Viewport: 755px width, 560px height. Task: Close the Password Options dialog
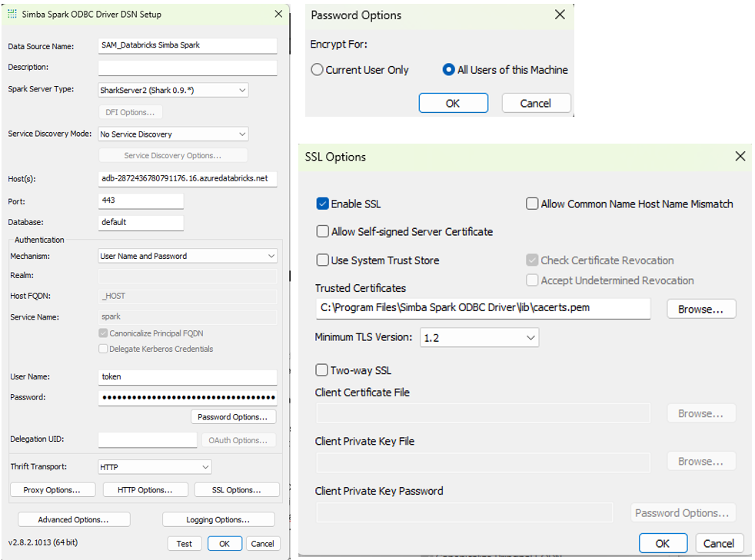(560, 15)
